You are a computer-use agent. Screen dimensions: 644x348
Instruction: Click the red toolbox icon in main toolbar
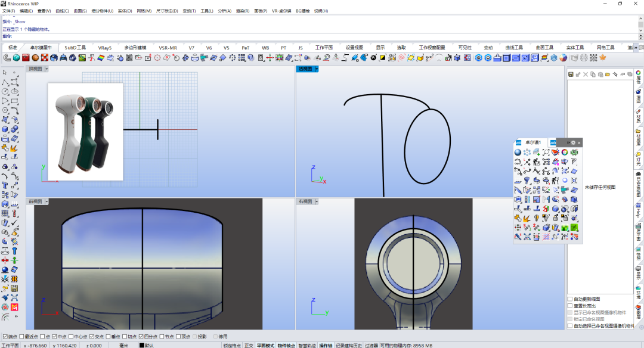pyautogui.click(x=26, y=58)
